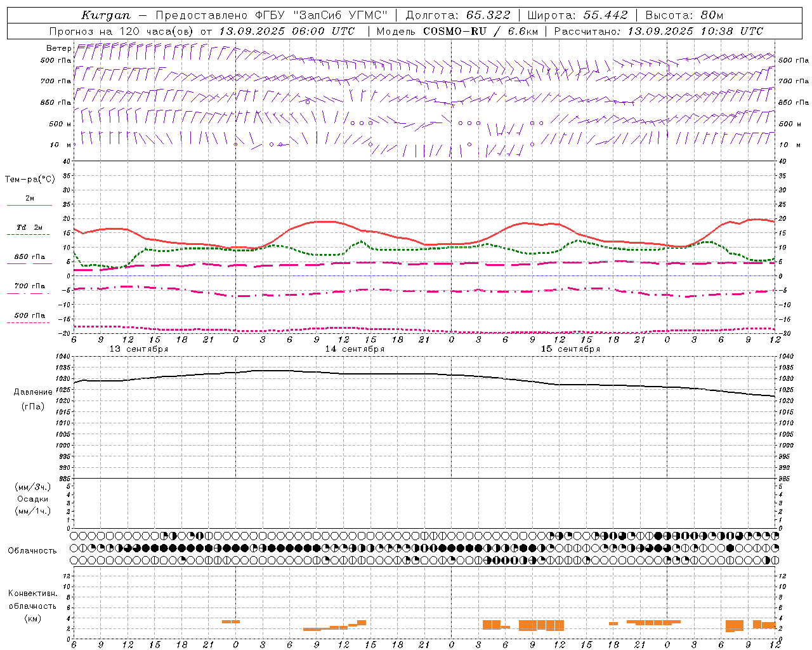Viewport: 812px width, 650px height.
Task: Click the '(мм/1ч.)' precipitation unit label
Action: (x=33, y=511)
